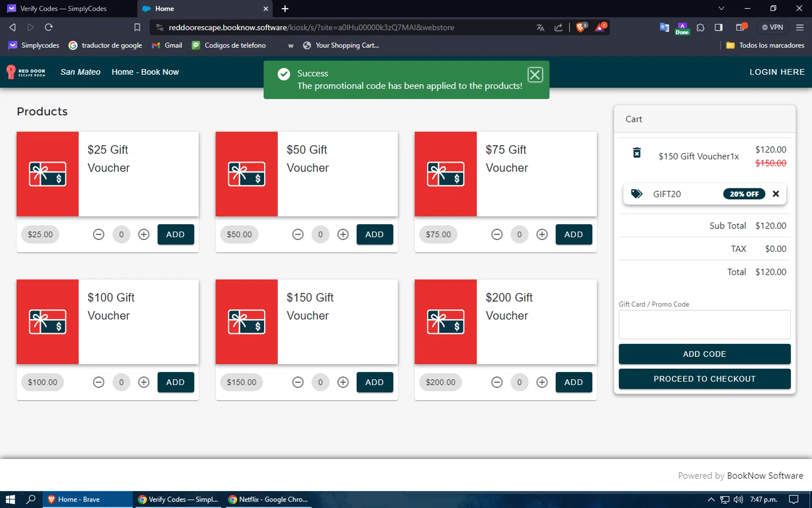Open LOGIN HERE link
The image size is (812, 508).
(777, 72)
